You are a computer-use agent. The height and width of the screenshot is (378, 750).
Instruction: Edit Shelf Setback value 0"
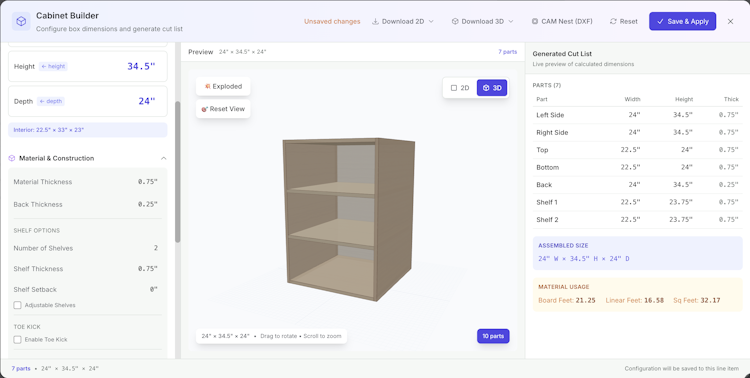tap(153, 289)
